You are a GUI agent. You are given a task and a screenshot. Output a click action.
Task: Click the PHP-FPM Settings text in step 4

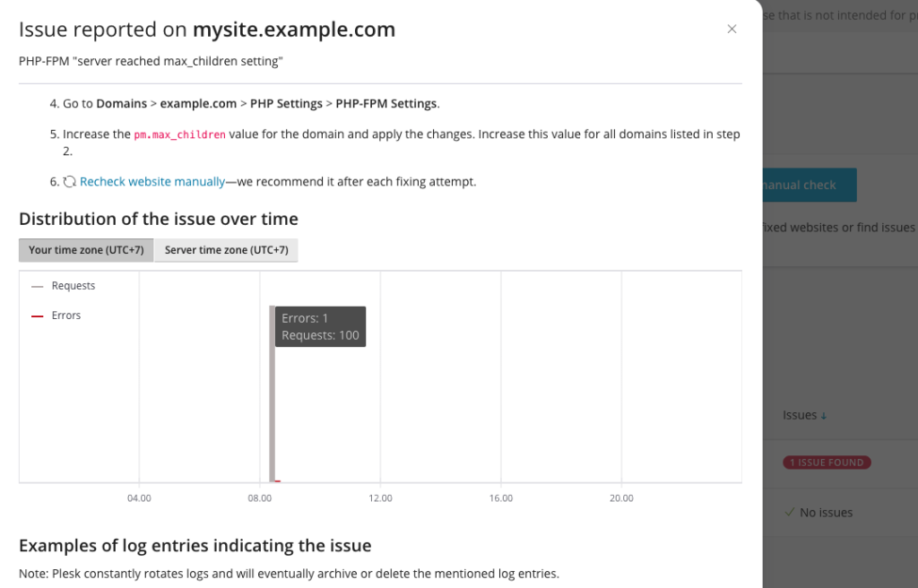pyautogui.click(x=386, y=104)
